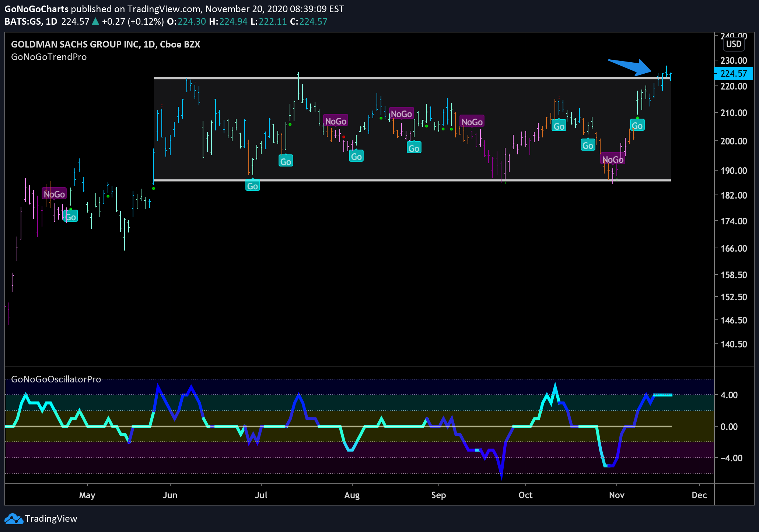Click the NoGo signal label in September

[x=472, y=122]
